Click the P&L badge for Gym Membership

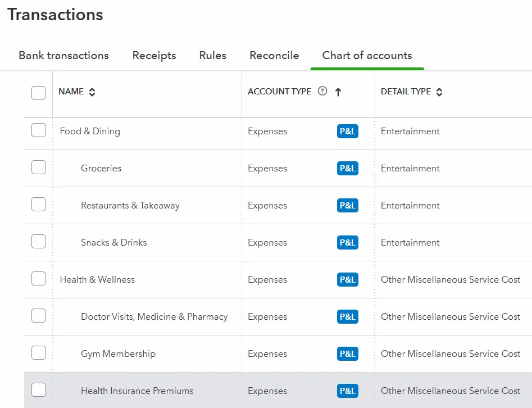click(x=348, y=354)
